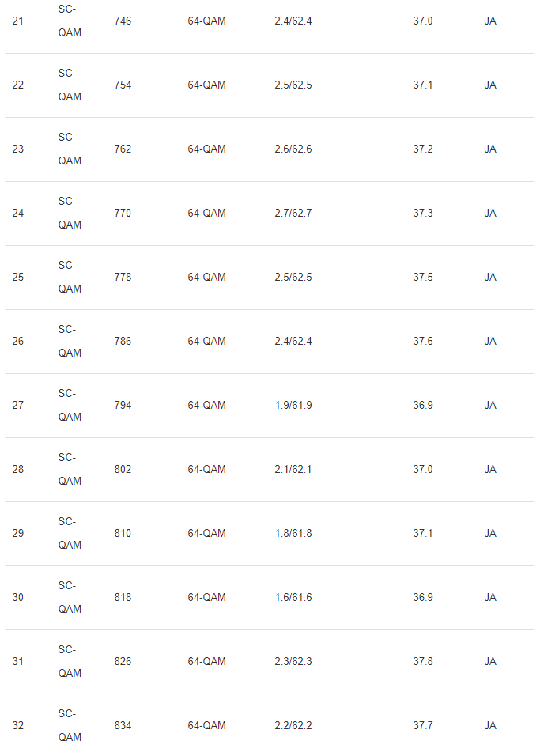Select SNR value 37.5
The height and width of the screenshot is (756, 559).
coord(423,277)
